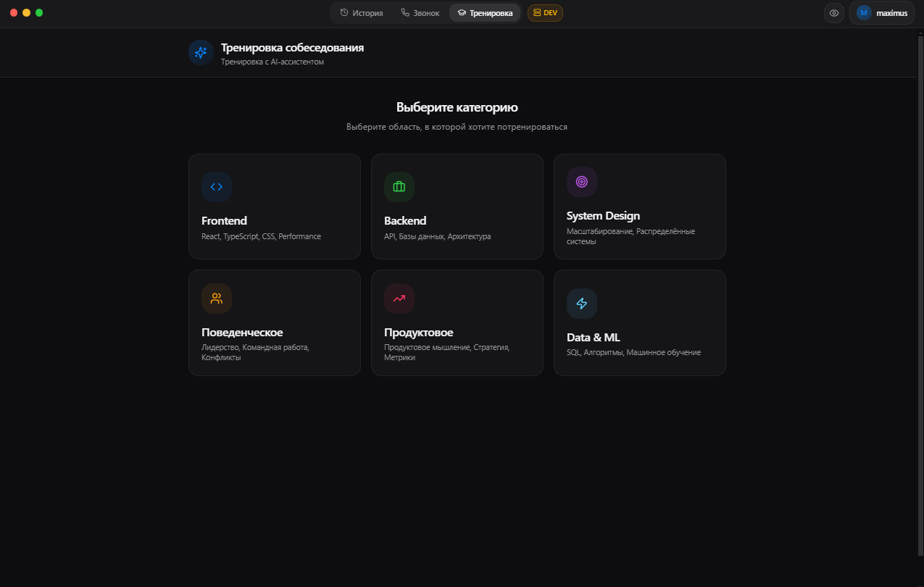Toggle the eye visibility button
The width and height of the screenshot is (924, 587).
point(834,13)
